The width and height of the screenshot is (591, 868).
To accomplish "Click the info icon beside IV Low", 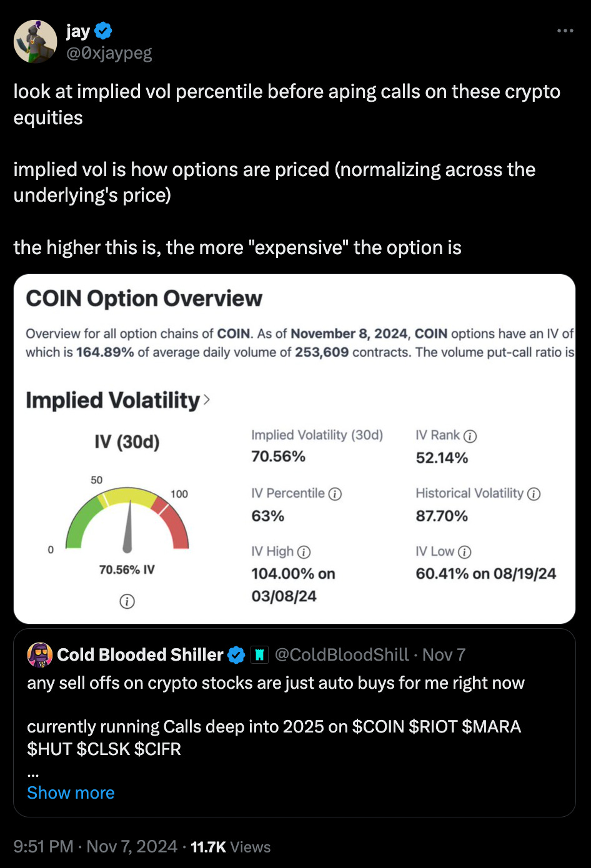I will pyautogui.click(x=464, y=552).
